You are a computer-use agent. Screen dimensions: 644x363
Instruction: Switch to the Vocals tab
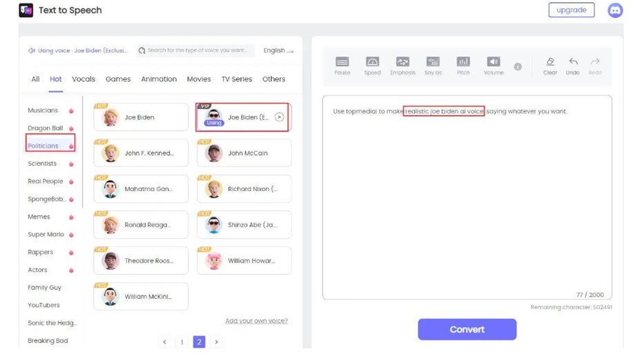84,79
